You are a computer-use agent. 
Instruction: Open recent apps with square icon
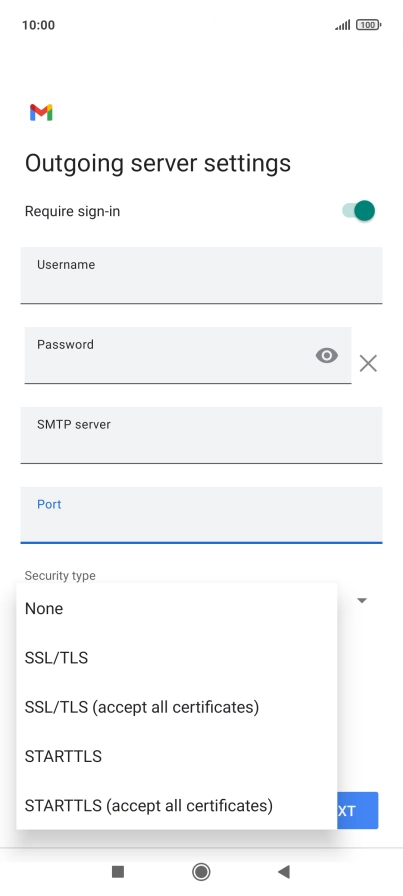118,871
